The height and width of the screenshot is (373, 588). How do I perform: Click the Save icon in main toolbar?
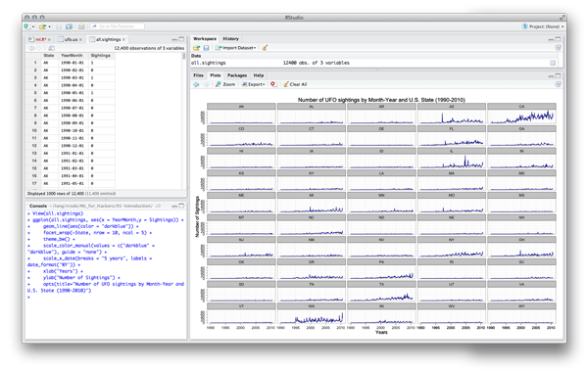coord(59,26)
